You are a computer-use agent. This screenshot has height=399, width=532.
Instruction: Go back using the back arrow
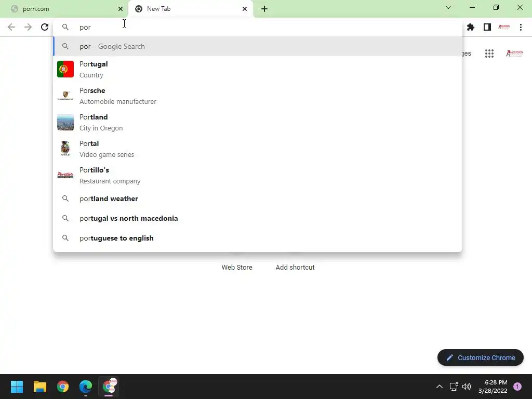coord(11,27)
